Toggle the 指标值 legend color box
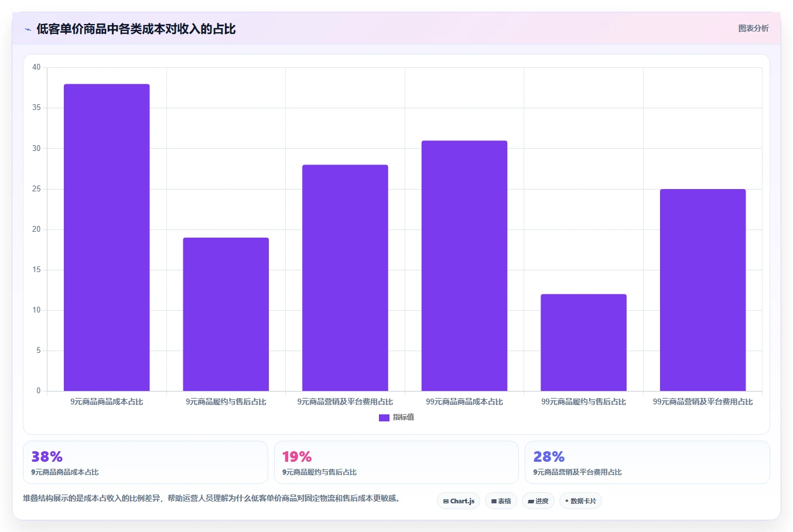The image size is (793, 532). click(x=384, y=418)
